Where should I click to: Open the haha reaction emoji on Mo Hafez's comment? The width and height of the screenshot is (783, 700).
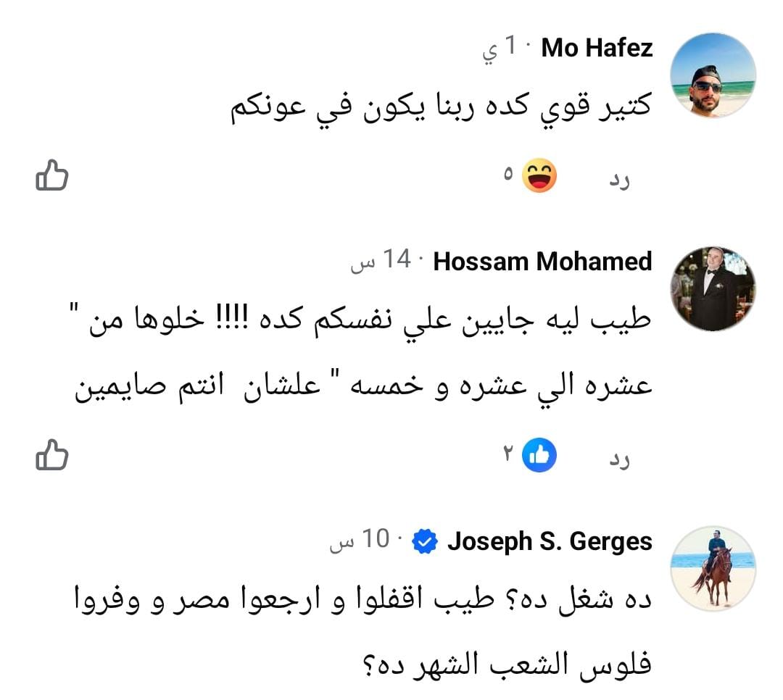click(x=539, y=176)
